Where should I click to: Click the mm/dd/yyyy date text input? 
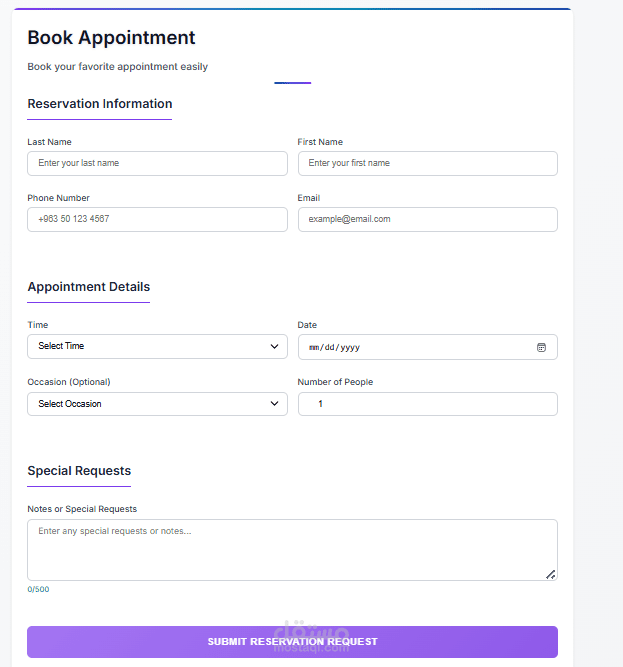335,347
